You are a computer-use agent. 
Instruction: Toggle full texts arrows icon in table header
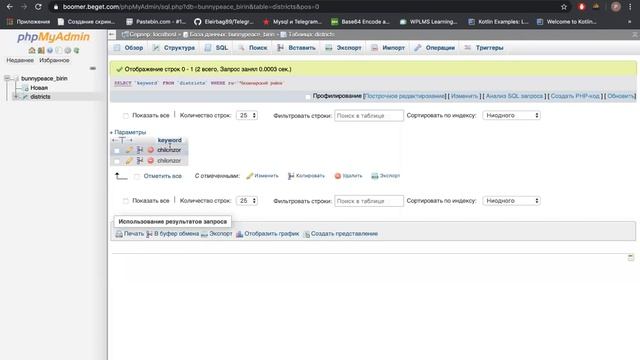(122, 140)
